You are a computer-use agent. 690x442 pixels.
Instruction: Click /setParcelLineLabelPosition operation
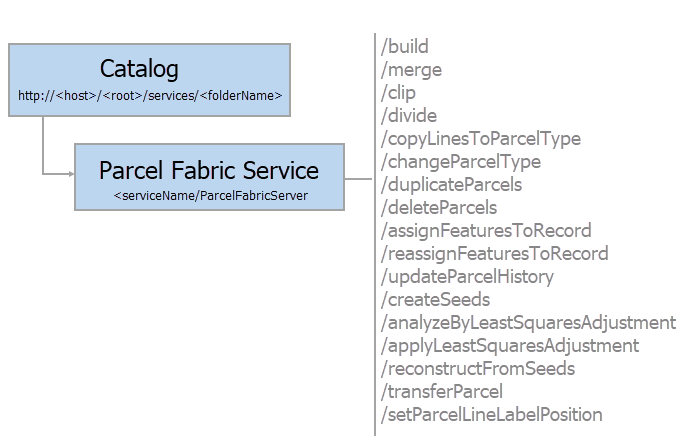pos(491,415)
